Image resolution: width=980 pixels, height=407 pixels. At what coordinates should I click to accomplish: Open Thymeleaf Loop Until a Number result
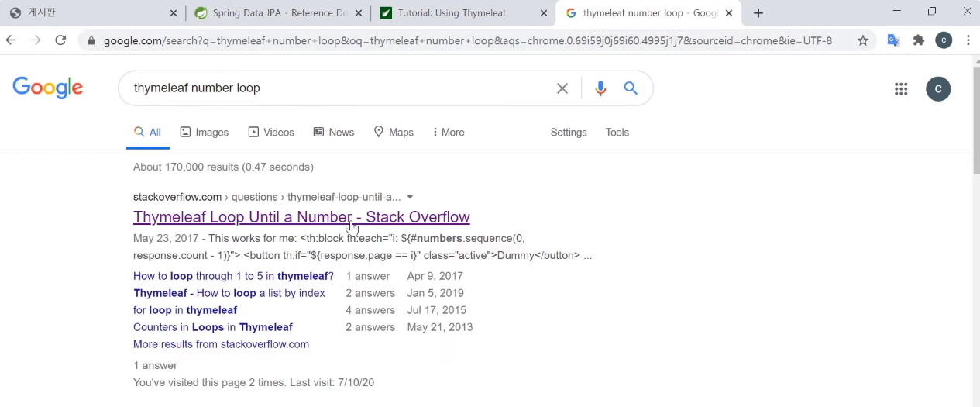(x=301, y=217)
